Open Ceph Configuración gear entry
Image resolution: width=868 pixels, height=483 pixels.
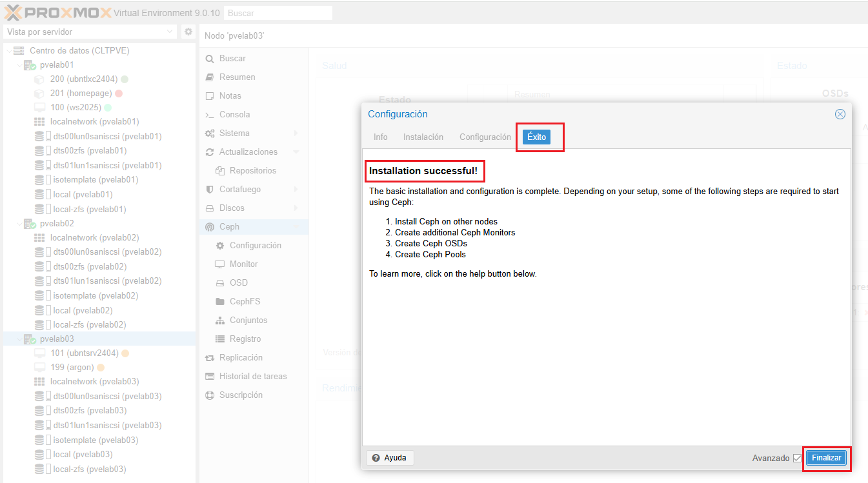tap(252, 246)
